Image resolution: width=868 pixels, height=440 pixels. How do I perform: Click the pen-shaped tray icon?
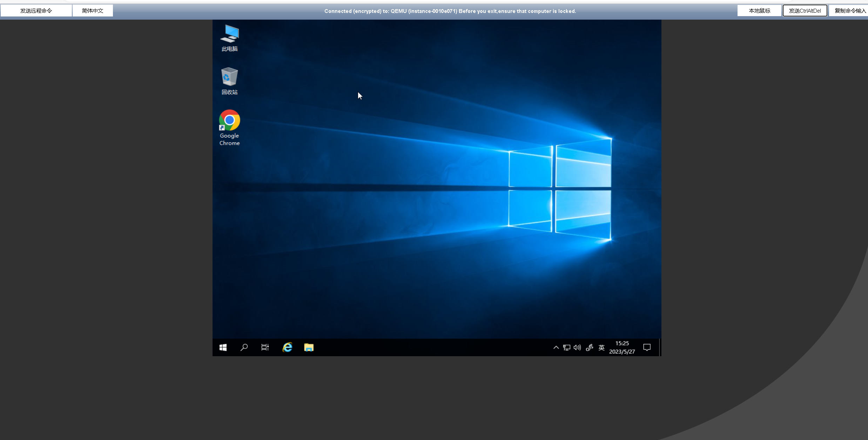coord(590,347)
